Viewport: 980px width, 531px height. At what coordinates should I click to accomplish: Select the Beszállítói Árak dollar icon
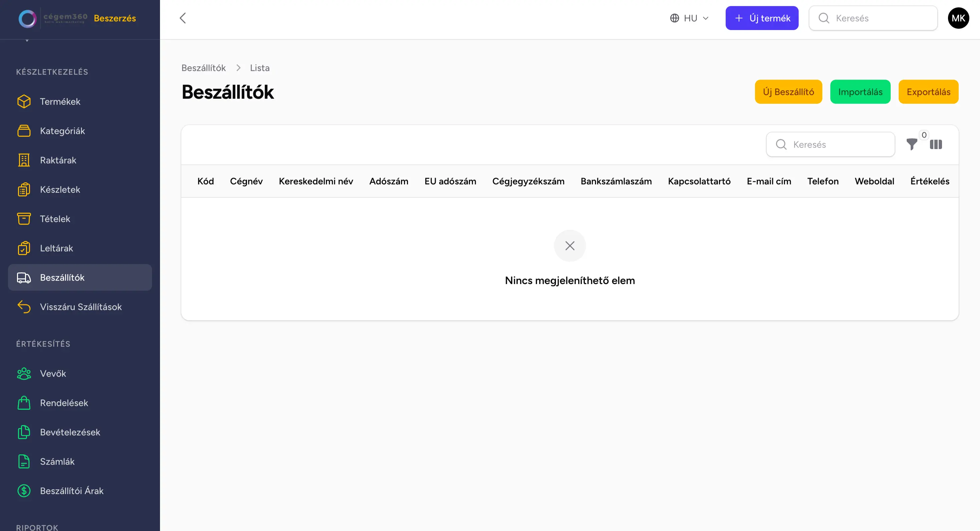click(24, 491)
